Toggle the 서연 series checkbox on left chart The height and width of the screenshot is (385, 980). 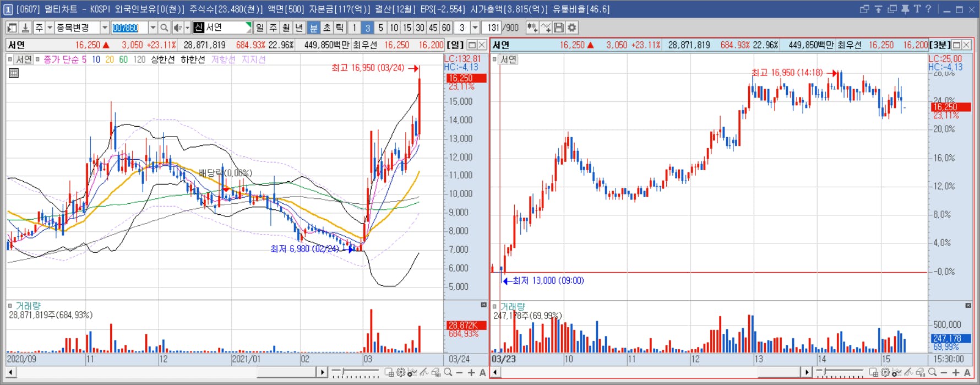click(x=10, y=59)
